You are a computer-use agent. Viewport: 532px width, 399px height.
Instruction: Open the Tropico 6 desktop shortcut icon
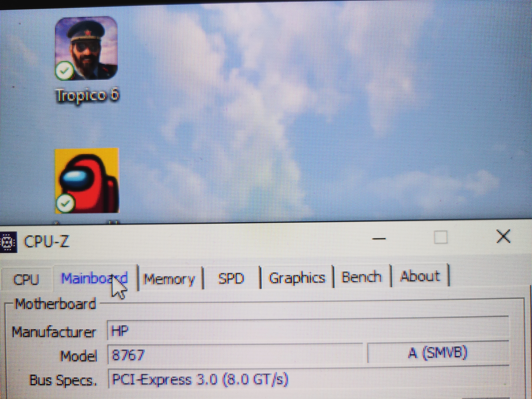tap(86, 48)
